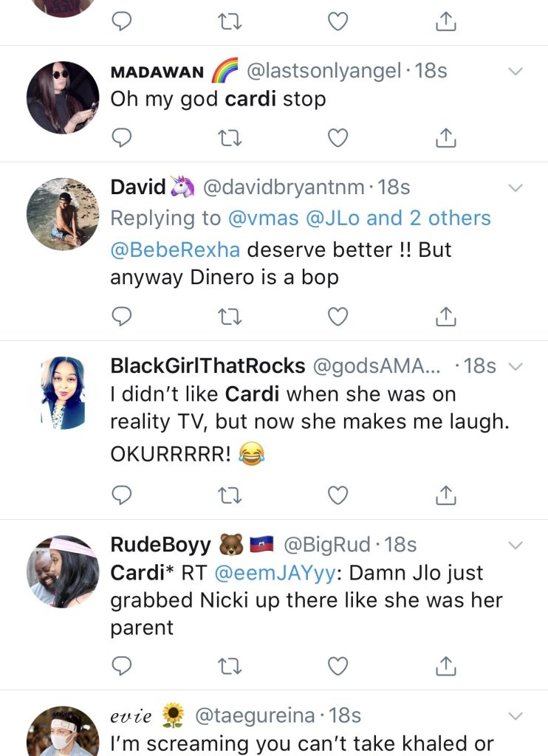Viewport: 548px width, 756px height.
Task: Like RudeBoyy's tweet about Jlo
Action: [338, 667]
